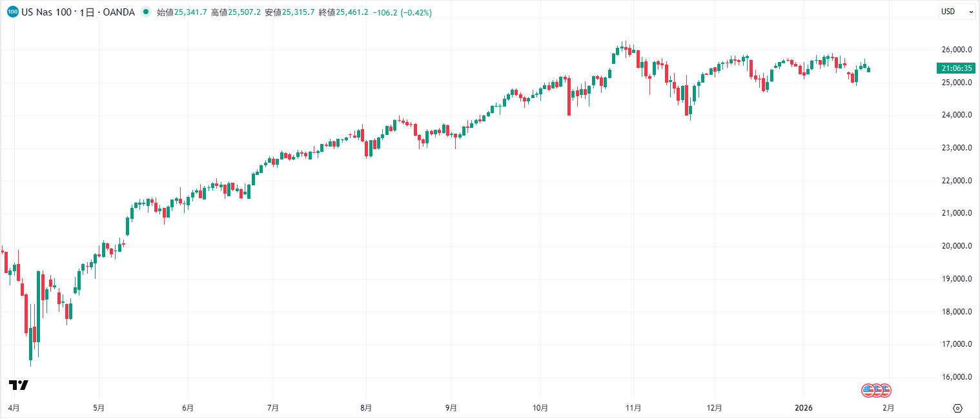This screenshot has height=419, width=980.
Task: Select the US Nas 100 symbol title
Action: 48,12
